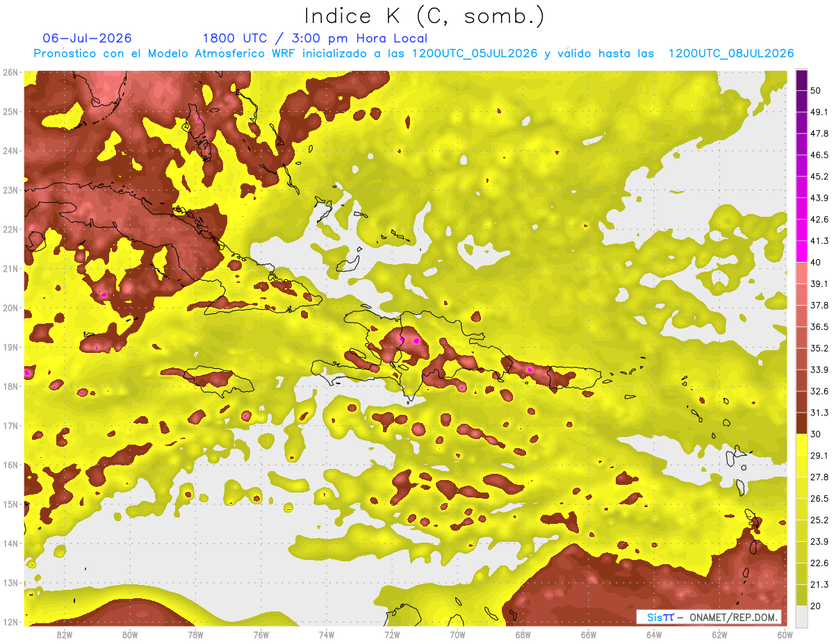Click latitude label "26N"
The height and width of the screenshot is (644, 834).
(x=10, y=72)
